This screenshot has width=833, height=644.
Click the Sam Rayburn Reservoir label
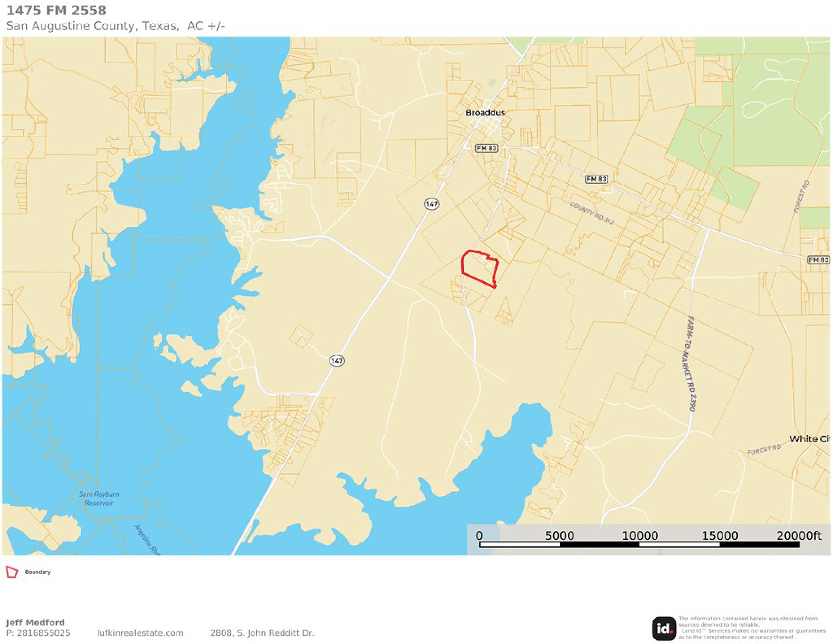pos(99,498)
